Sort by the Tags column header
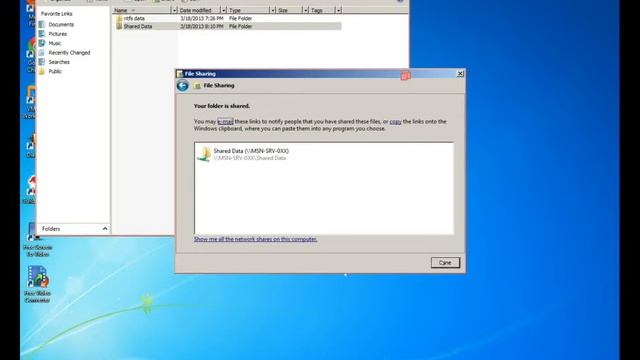Image resolution: width=640 pixels, height=360 pixels. (x=322, y=10)
